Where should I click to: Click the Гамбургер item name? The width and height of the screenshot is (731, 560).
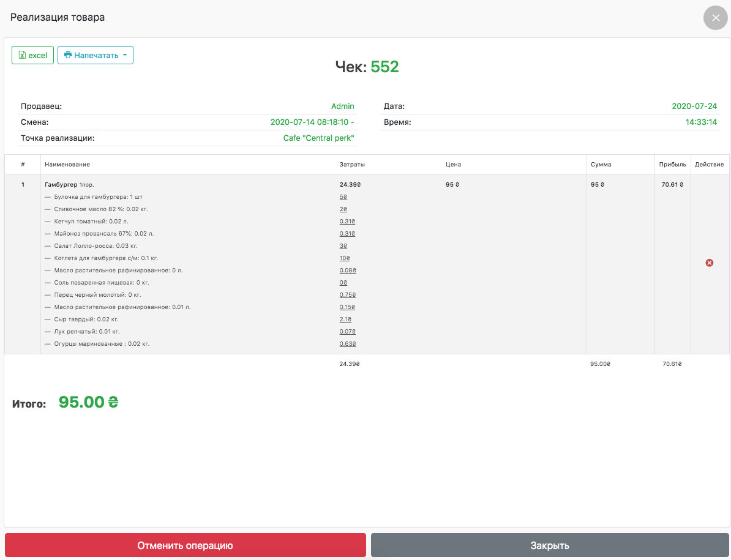coord(61,184)
